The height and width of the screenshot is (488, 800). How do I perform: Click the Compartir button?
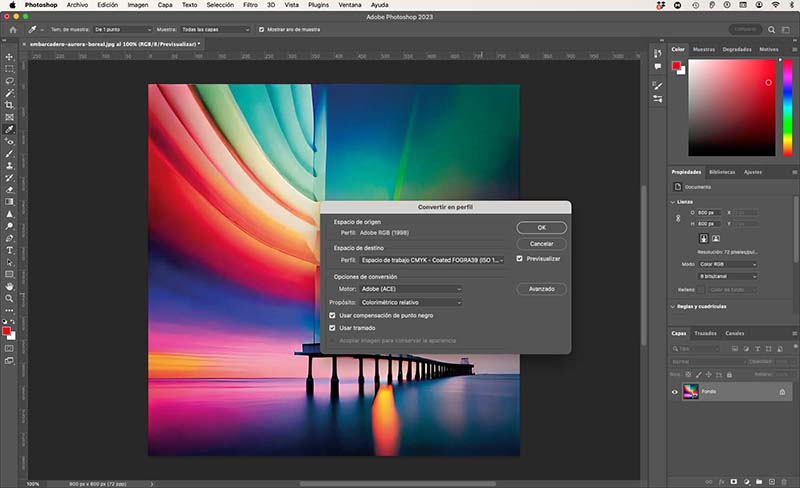[745, 30]
